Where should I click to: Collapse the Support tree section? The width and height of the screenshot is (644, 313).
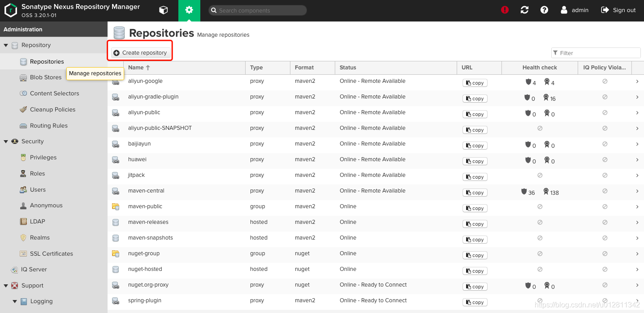pyautogui.click(x=6, y=286)
